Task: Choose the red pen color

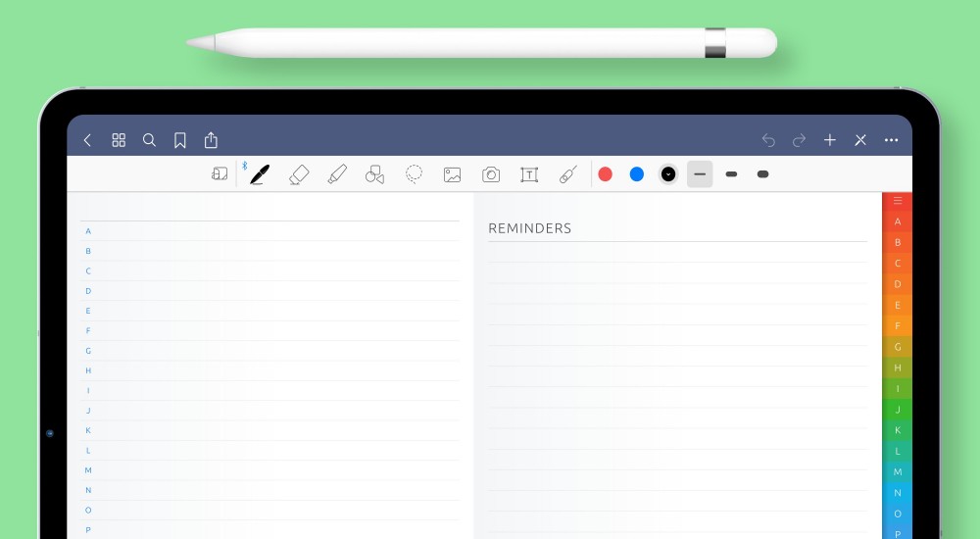Action: point(605,174)
